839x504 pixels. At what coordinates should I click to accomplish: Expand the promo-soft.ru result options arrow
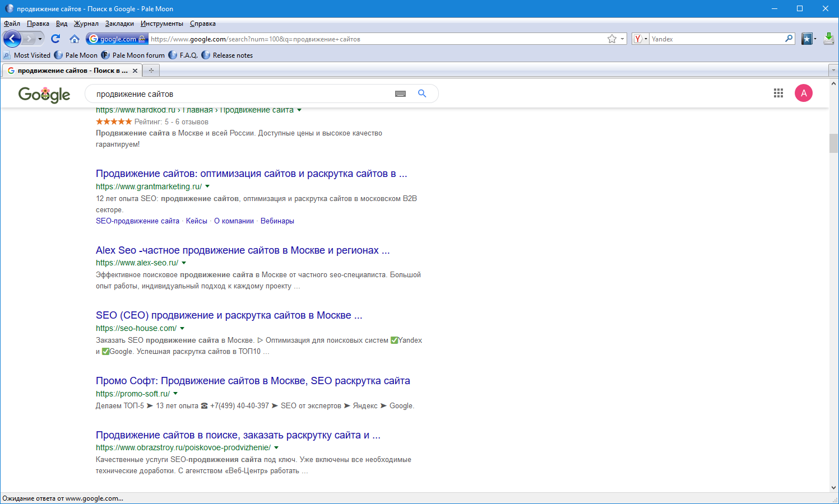pos(175,394)
